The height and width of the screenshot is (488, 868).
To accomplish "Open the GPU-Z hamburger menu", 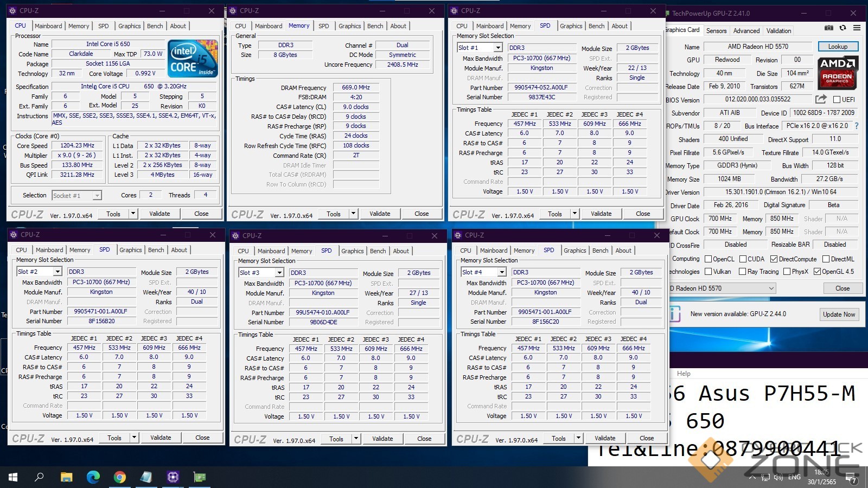I will click(857, 28).
